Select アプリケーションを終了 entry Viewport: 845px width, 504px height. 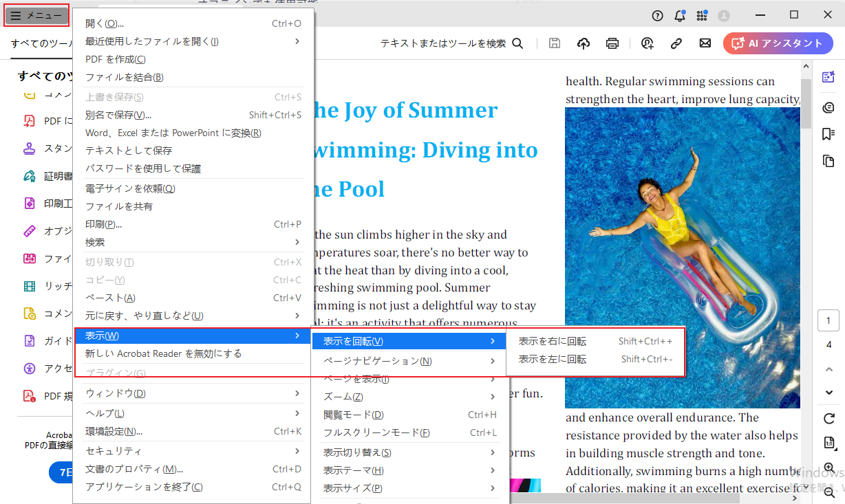(x=193, y=487)
